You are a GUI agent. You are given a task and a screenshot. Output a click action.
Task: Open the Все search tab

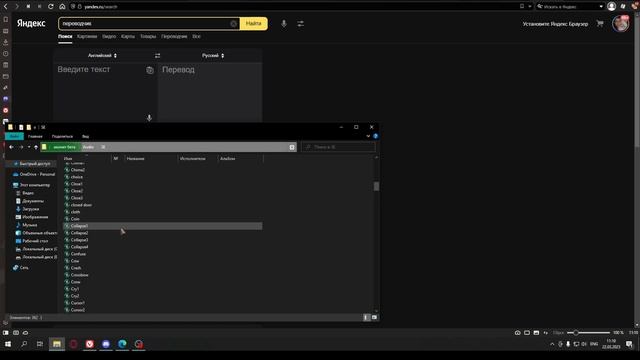[x=196, y=36]
